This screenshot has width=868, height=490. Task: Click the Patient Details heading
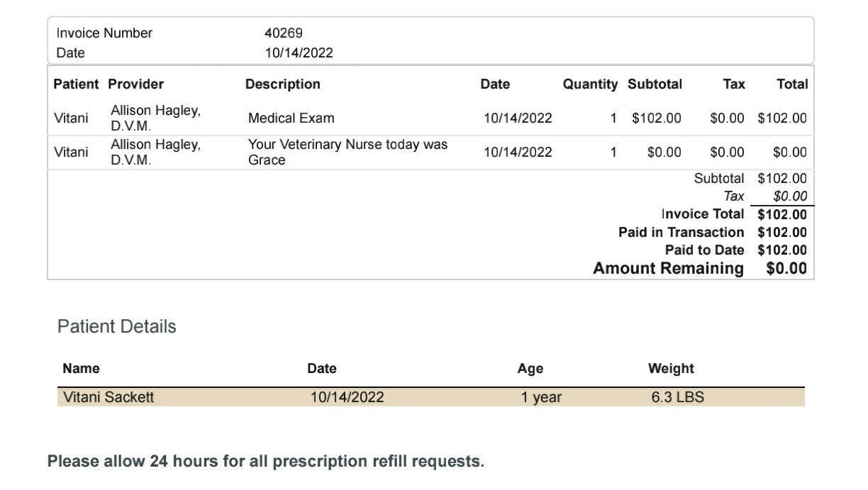pyautogui.click(x=117, y=327)
